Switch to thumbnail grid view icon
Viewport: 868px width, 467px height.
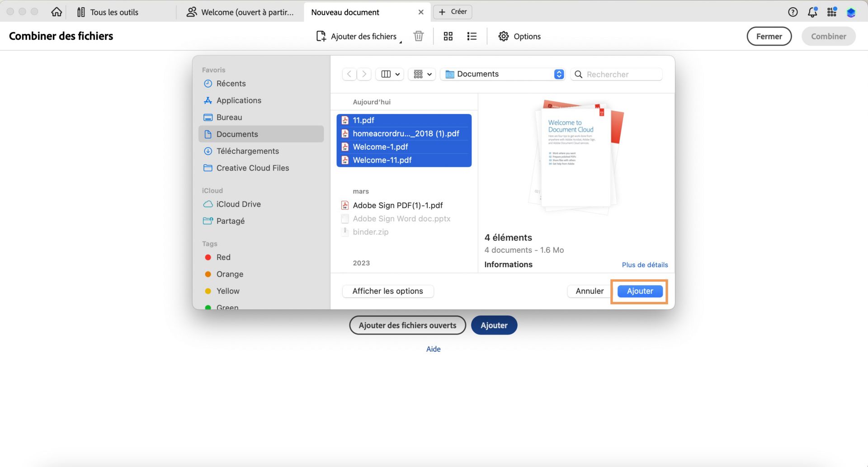[448, 36]
